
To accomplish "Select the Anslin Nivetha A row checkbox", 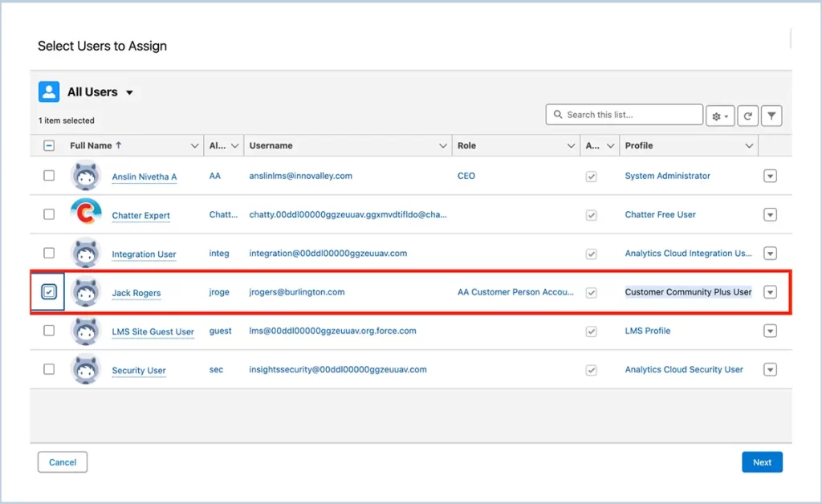I will [49, 176].
